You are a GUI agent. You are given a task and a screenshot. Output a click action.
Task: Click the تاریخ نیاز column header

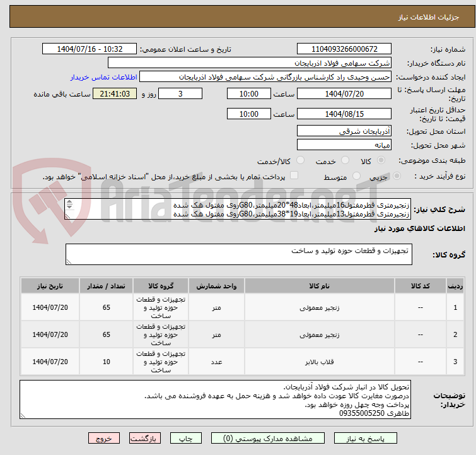tap(50, 286)
